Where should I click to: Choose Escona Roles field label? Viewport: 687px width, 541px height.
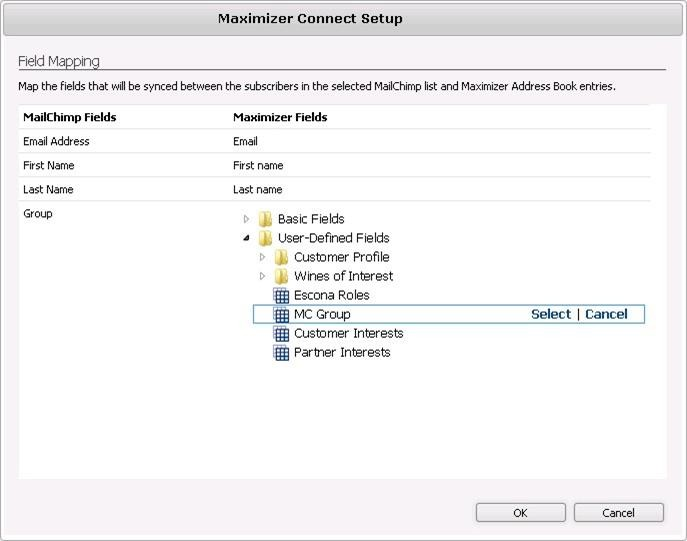tap(332, 295)
